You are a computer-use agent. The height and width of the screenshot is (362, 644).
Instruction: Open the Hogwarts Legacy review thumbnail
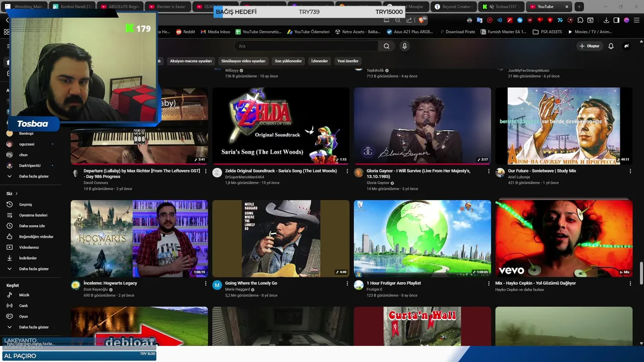click(139, 239)
